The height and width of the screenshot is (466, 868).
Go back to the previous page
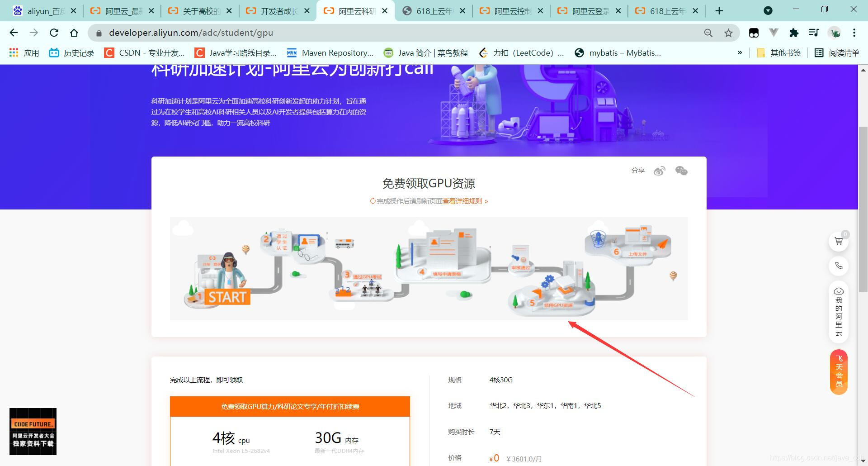pyautogui.click(x=14, y=33)
